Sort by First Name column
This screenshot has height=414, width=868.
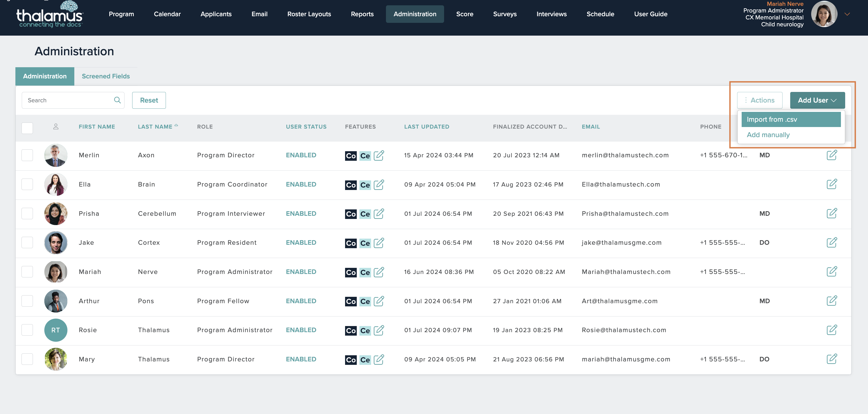(97, 126)
